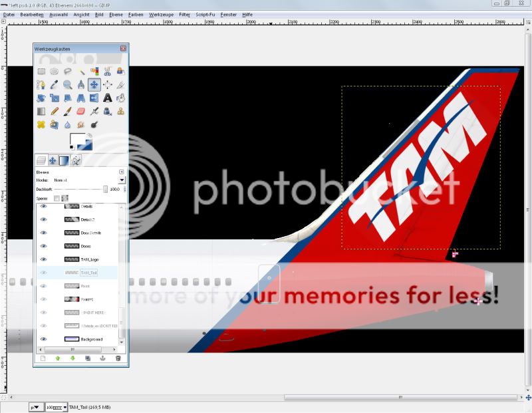Hide the Background layer eye icon
The image size is (532, 413).
point(44,339)
